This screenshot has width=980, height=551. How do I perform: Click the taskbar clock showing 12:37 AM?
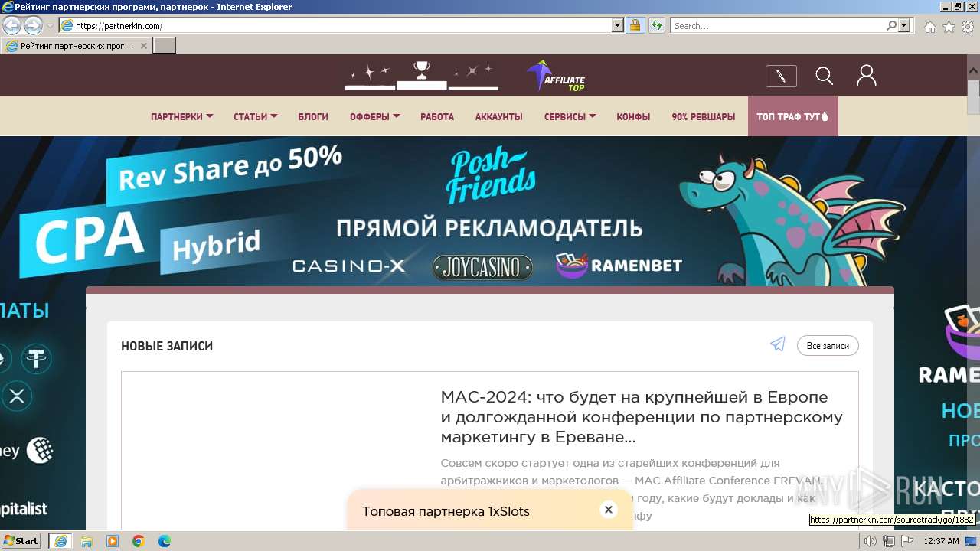[941, 541]
